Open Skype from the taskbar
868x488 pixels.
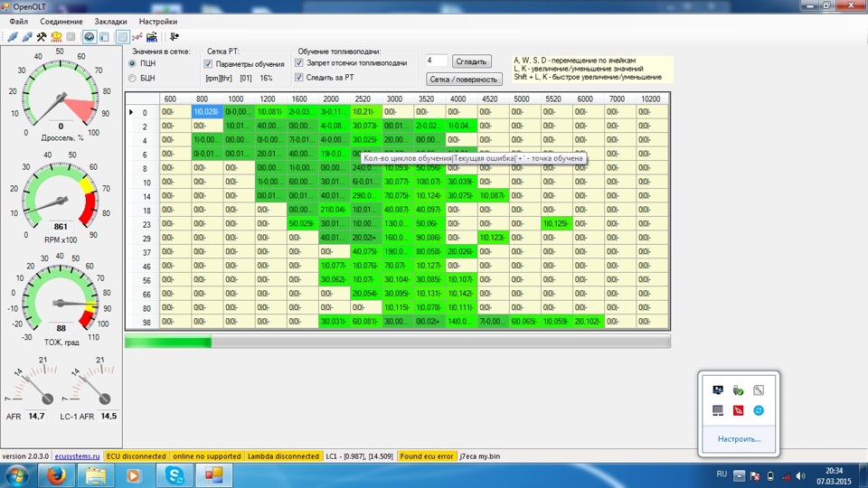[175, 475]
